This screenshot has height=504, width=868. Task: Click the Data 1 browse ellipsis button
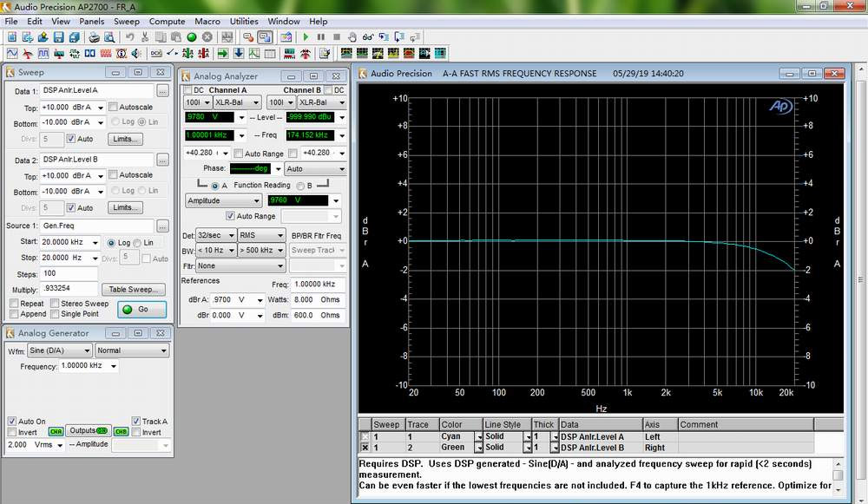[x=162, y=91]
